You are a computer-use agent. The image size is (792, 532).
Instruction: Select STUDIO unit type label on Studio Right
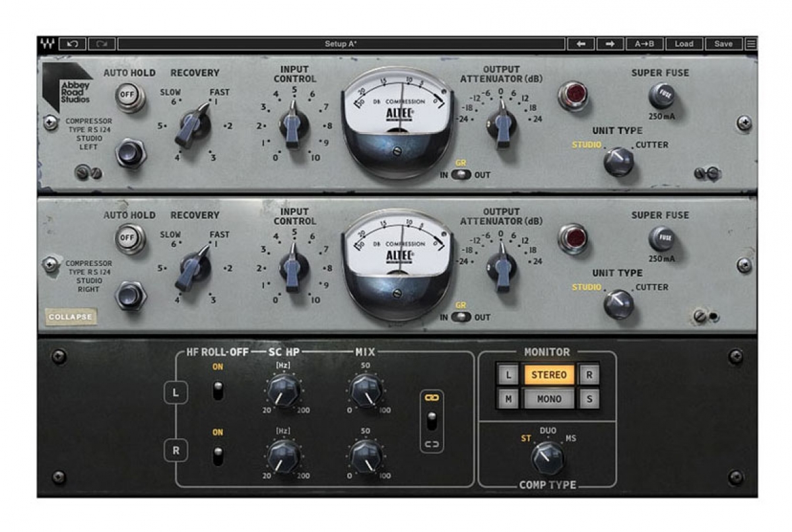(587, 288)
